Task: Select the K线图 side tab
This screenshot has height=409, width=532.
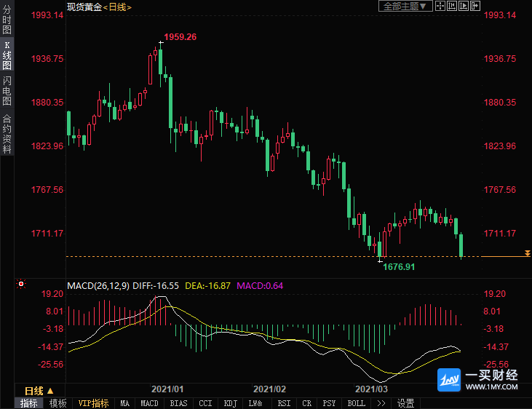Action: tap(7, 55)
